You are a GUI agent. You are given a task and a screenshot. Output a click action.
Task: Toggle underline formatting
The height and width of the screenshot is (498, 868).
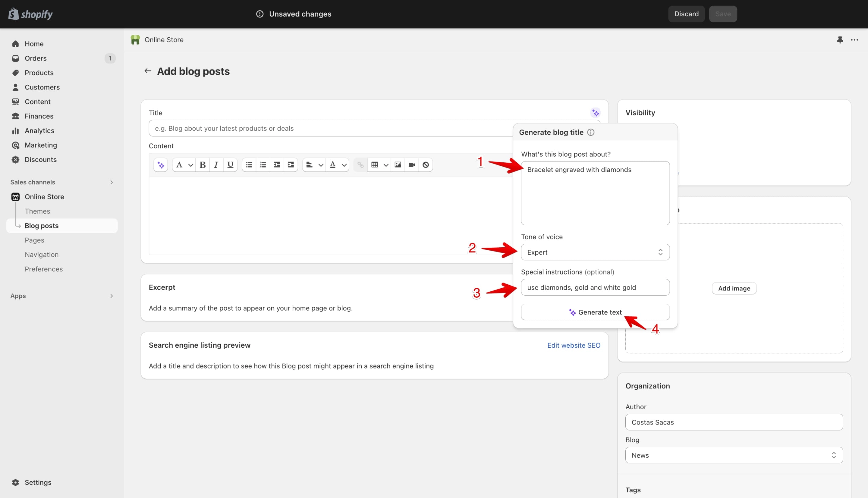pos(230,165)
